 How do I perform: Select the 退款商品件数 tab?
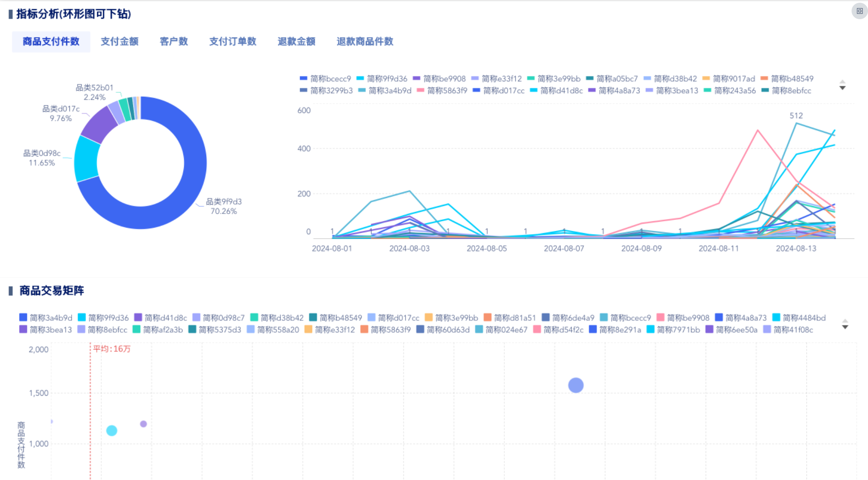tap(364, 42)
